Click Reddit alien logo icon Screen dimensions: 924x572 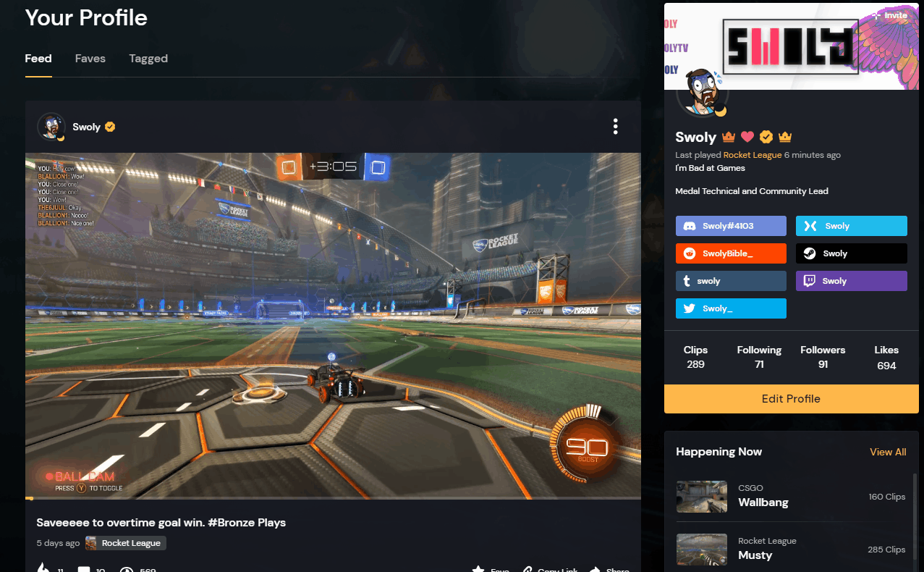tap(689, 253)
